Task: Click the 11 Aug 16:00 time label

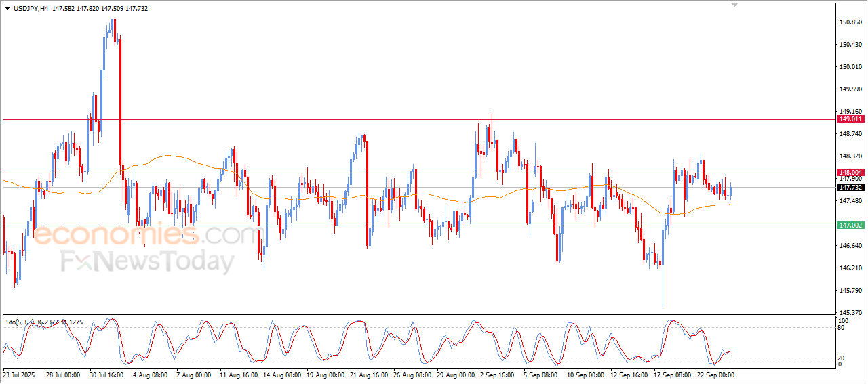Action: click(236, 374)
